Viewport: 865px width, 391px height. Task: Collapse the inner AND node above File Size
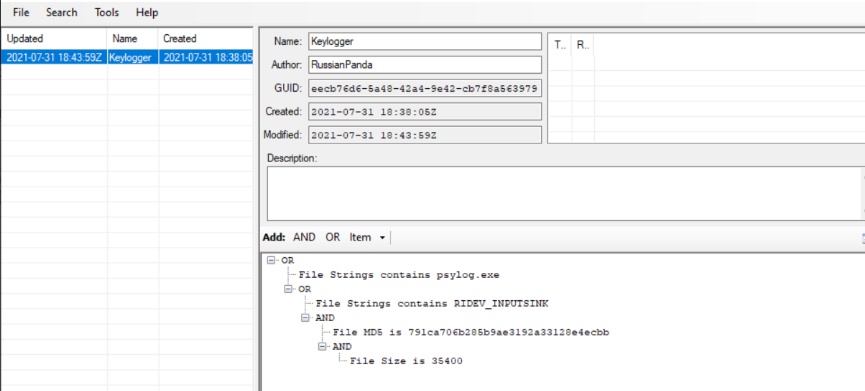point(322,346)
